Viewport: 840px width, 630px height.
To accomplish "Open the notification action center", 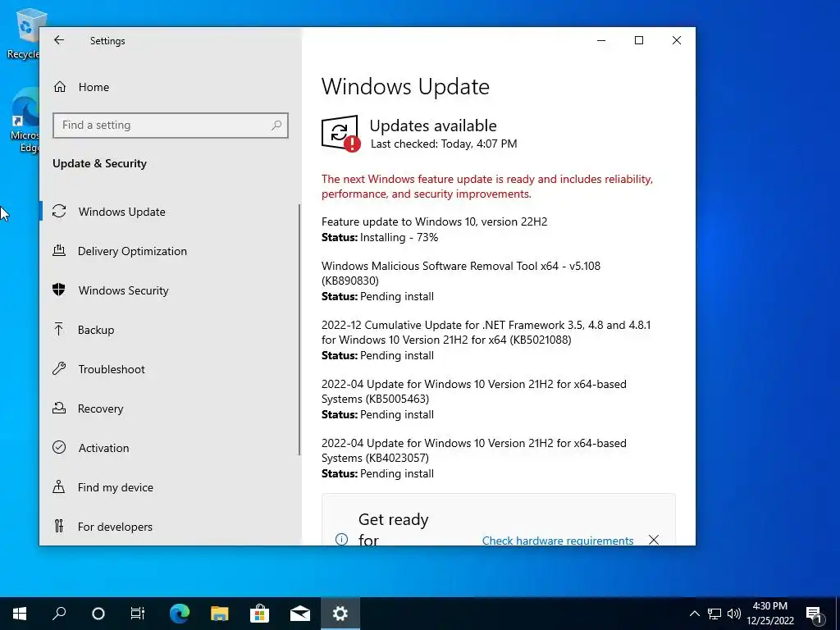I will 815,614.
